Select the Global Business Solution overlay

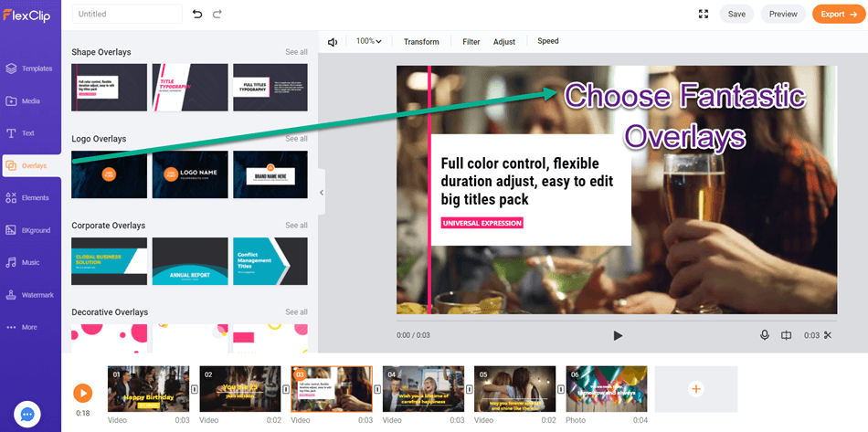pos(109,261)
